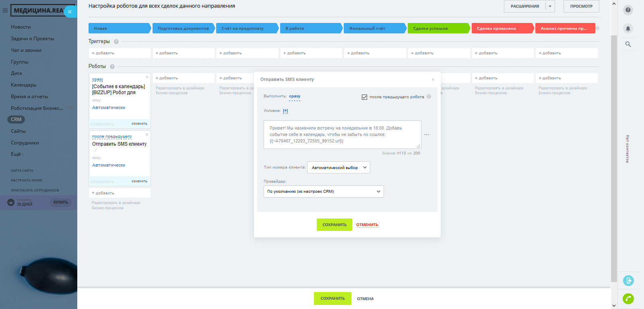The image size is (644, 309).
Task: Click ОТМЕНИТЬ in the SMS dialog
Action: click(367, 225)
